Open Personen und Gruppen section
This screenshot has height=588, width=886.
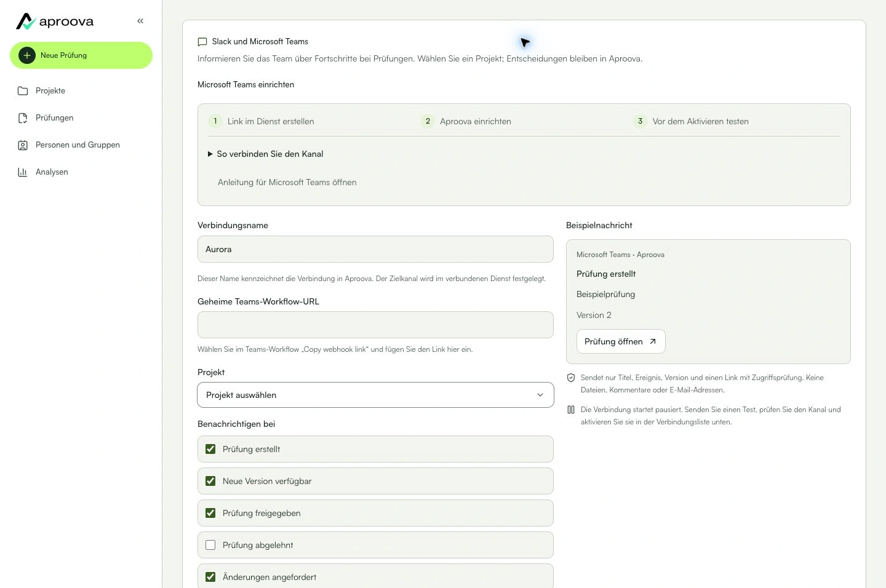click(x=81, y=145)
